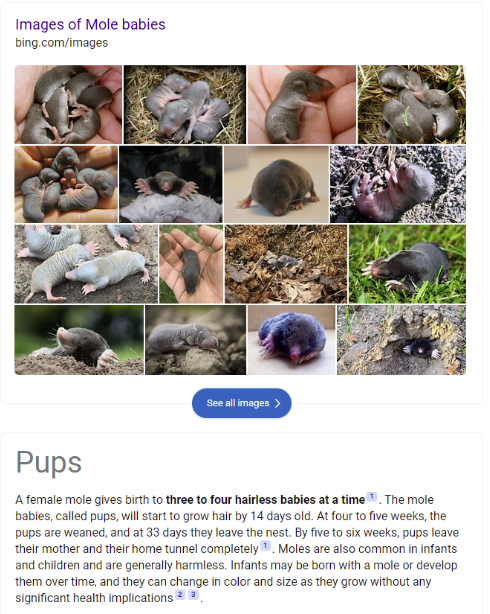Viewport: 490px width, 614px height.
Task: Open the thumbnail of baby moles held in a hand
Action: point(68,105)
